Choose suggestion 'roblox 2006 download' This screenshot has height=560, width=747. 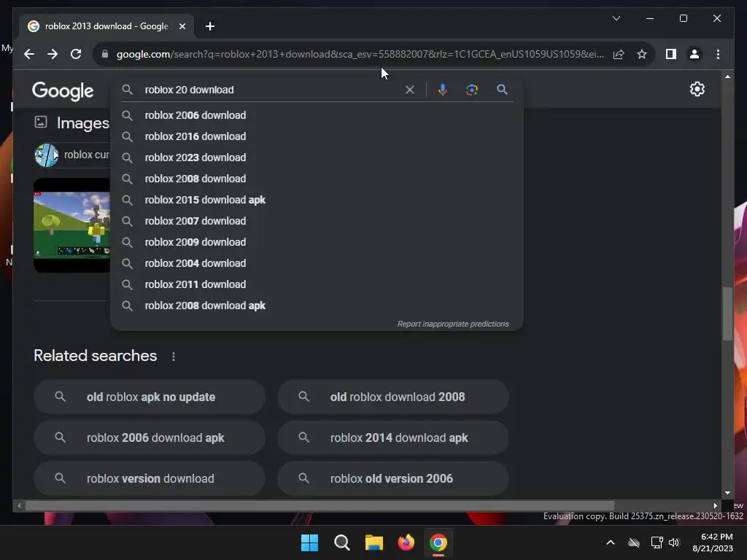[x=317, y=115]
